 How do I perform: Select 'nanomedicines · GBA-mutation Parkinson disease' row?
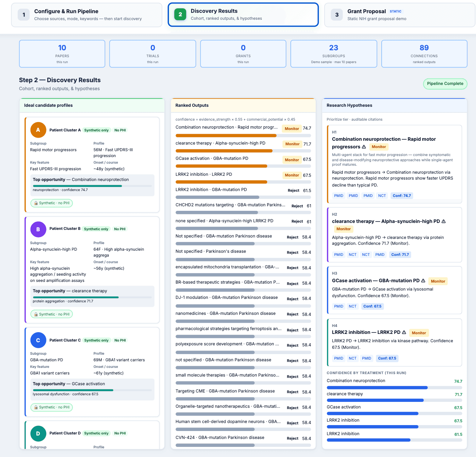243,317
